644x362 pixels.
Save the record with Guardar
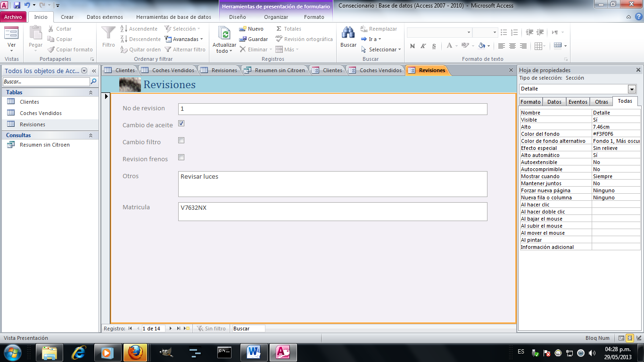[254, 39]
